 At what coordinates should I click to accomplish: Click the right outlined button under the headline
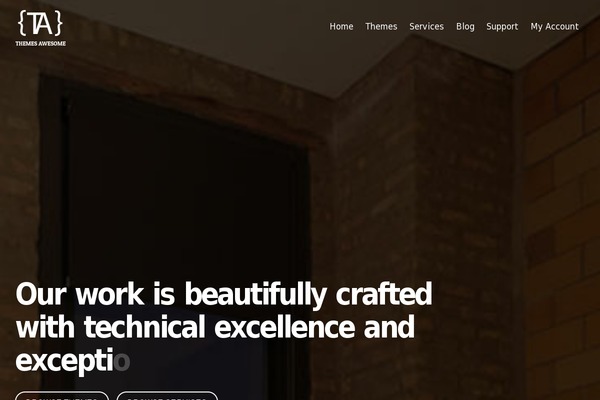coord(167,396)
